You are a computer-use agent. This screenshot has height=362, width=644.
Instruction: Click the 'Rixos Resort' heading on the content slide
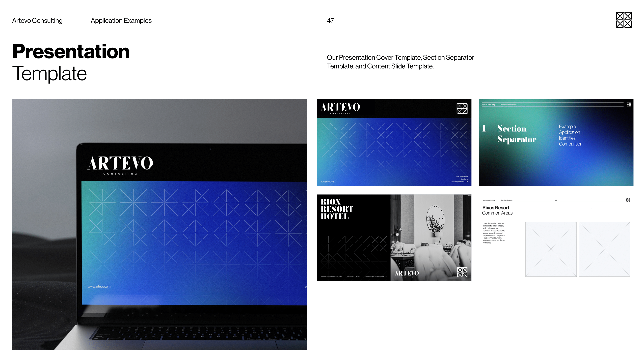click(496, 208)
